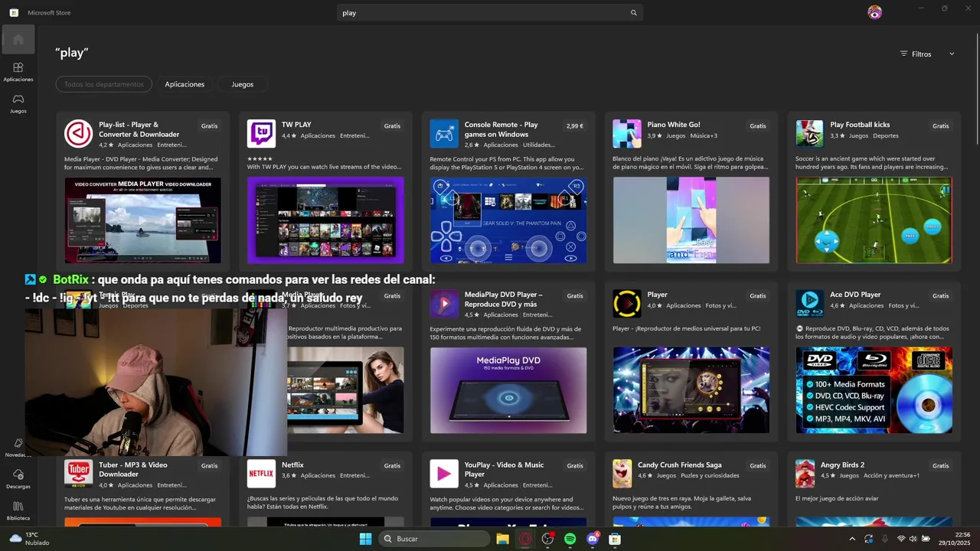Click the search magnifier icon in the search box
The width and height of the screenshot is (980, 551).
tap(633, 13)
